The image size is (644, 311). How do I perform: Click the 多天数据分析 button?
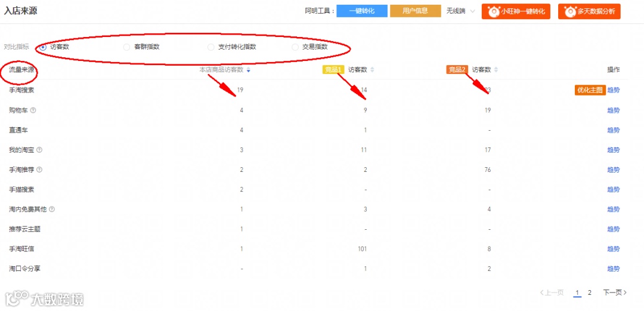tap(589, 11)
